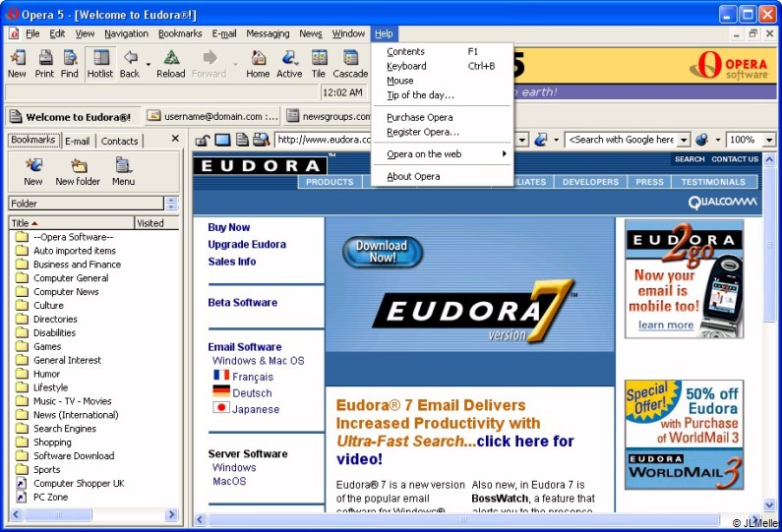
Task: Toggle the document/user mode icon
Action: tap(242, 140)
